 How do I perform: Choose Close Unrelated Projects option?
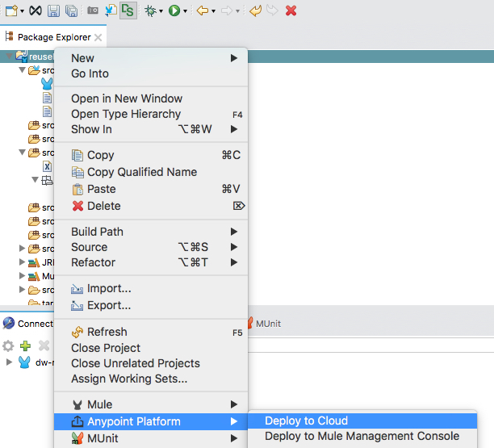pos(136,363)
